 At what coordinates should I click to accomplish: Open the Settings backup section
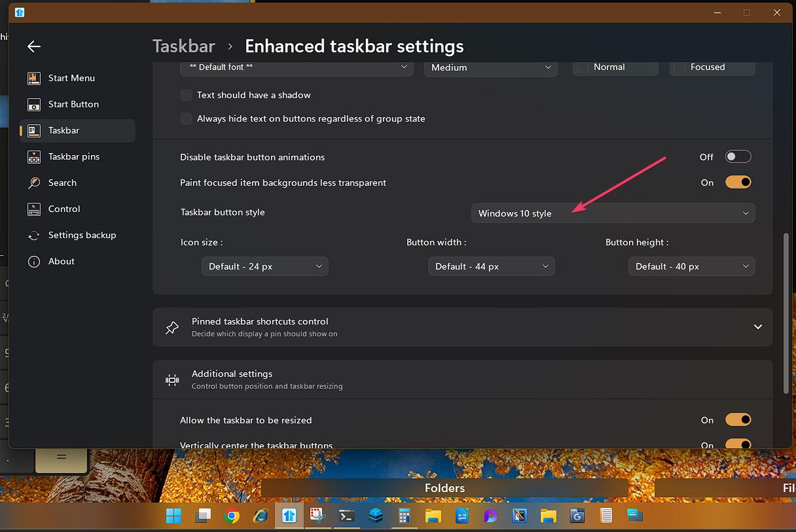click(82, 235)
